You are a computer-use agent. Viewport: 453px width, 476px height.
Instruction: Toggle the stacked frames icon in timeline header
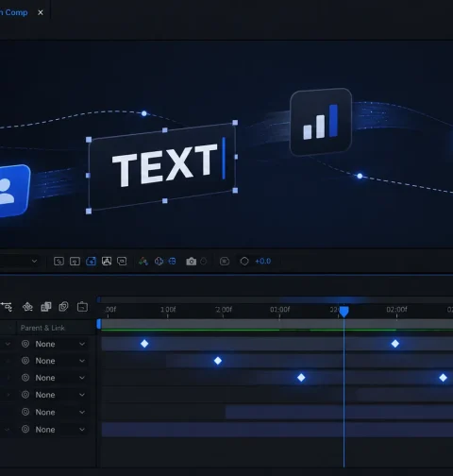(x=46, y=307)
